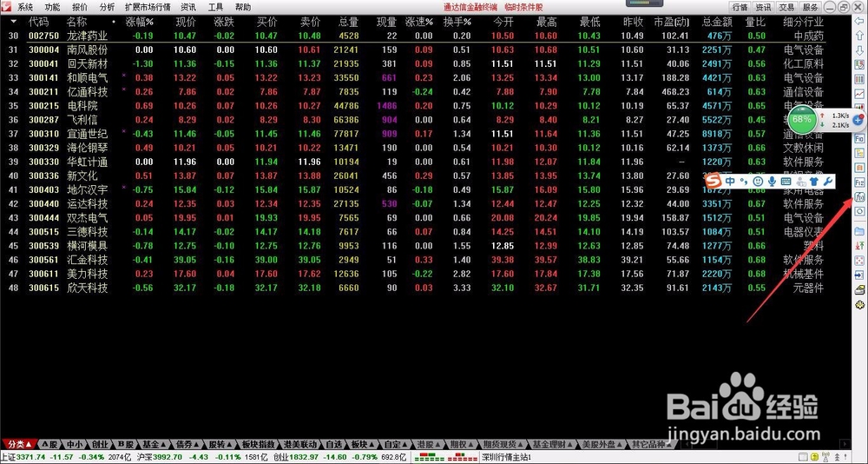This screenshot has height=464, width=868.
Task: Click the Fiz icon in right sidebar
Action: 859,182
